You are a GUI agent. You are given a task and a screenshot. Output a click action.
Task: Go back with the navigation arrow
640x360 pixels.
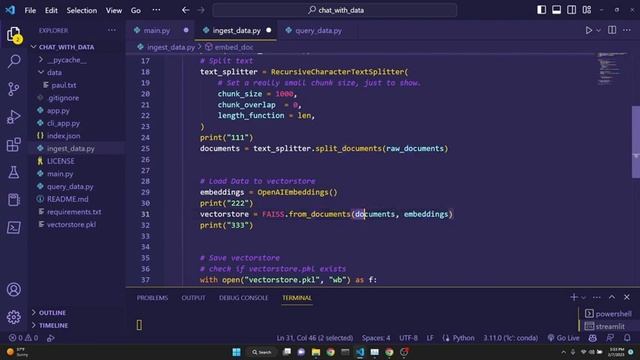coord(186,10)
